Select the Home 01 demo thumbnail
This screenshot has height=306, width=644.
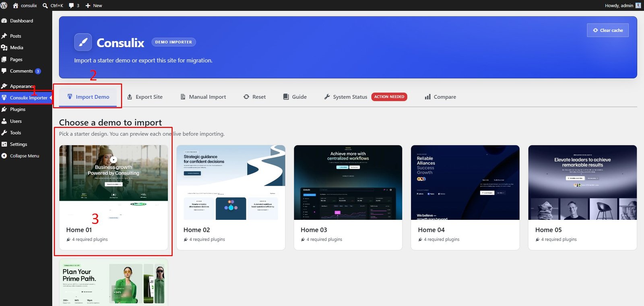coord(114,182)
